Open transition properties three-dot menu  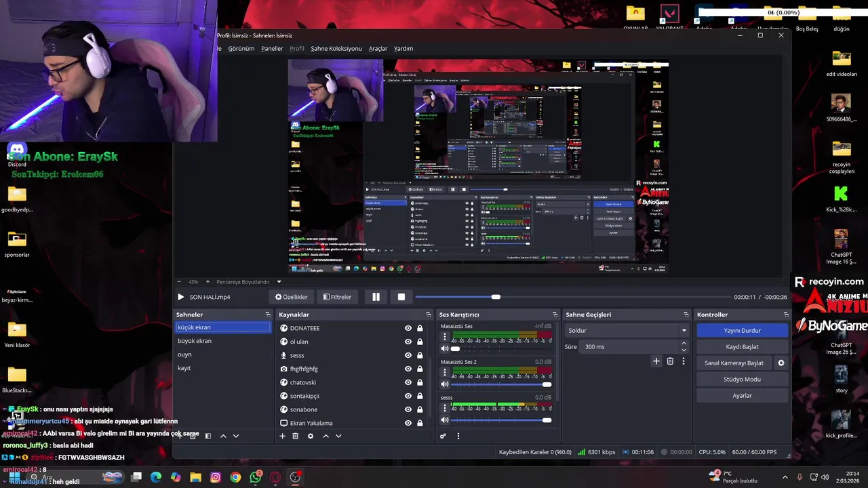(683, 361)
